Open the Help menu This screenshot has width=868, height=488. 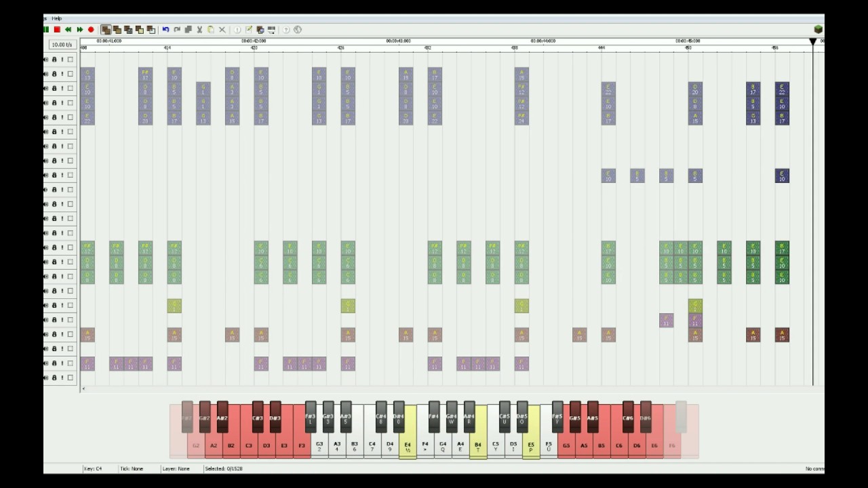pyautogui.click(x=57, y=18)
